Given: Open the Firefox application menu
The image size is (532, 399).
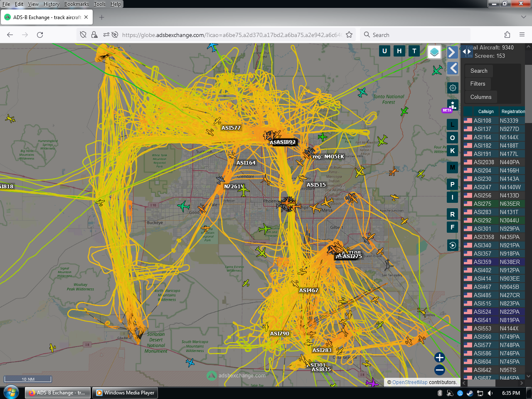Looking at the screenshot, I should pos(522,35).
